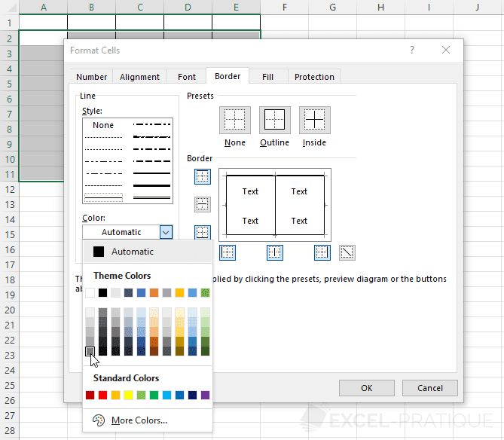Select None line style
Viewport: 504px width, 440px height.
[x=103, y=125]
